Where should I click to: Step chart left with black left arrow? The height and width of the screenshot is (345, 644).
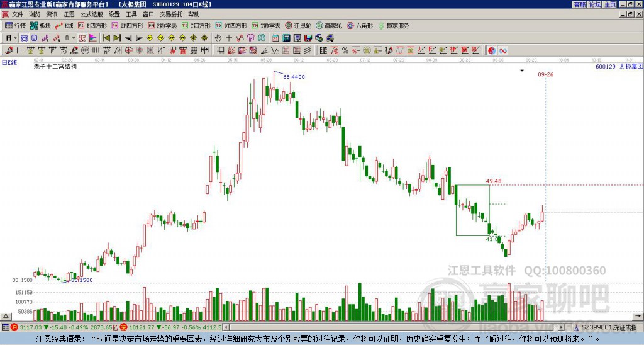coord(128,38)
